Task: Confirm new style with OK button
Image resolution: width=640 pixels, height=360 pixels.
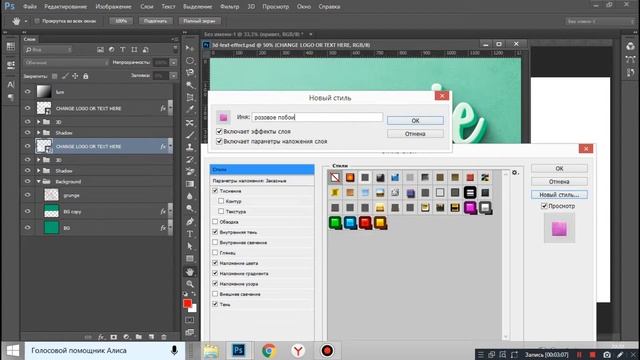Action: tap(415, 120)
